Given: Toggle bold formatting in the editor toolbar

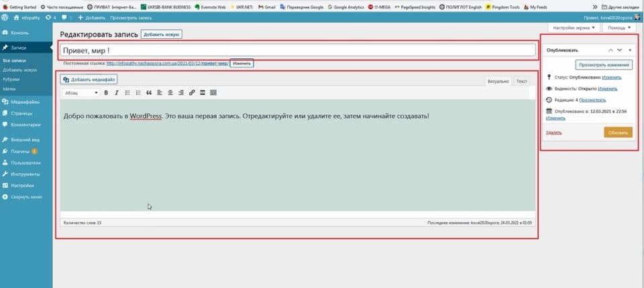Looking at the screenshot, I should (x=106, y=92).
